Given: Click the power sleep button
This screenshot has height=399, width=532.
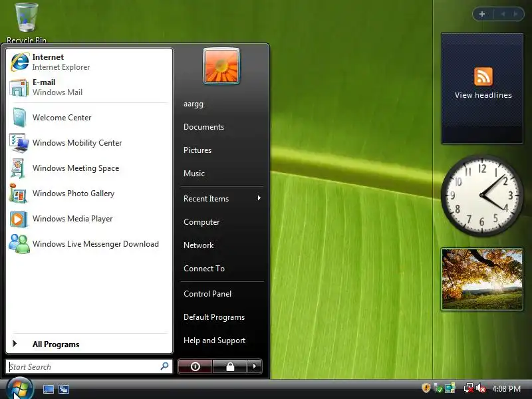Looking at the screenshot, I should click(x=195, y=366).
